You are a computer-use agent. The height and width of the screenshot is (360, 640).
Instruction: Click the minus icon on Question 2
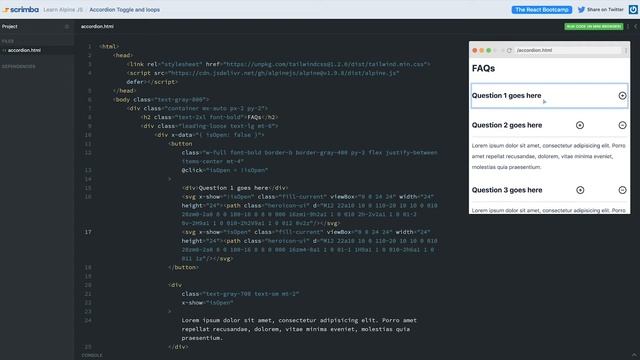[622, 125]
